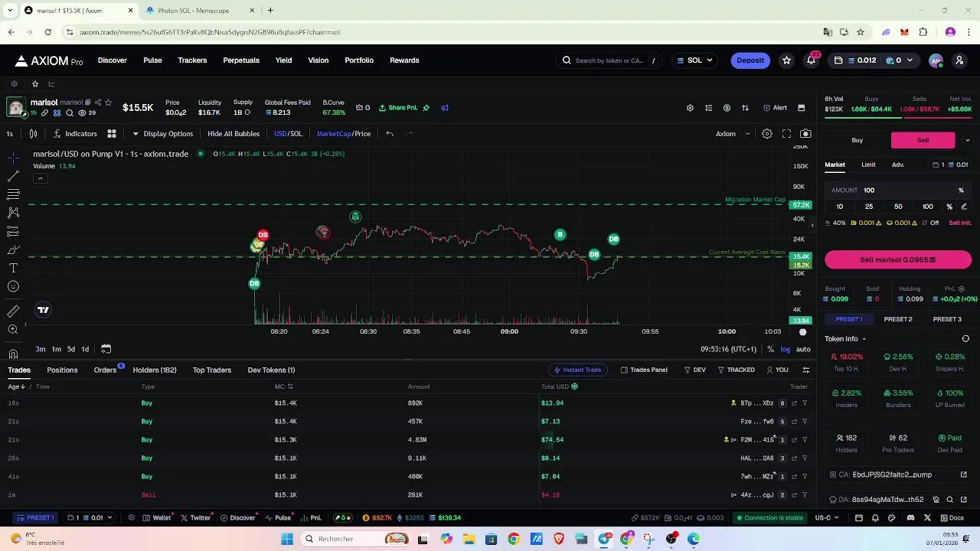Open the Trades Panel
Image resolution: width=980 pixels, height=551 pixels.
[x=644, y=370]
